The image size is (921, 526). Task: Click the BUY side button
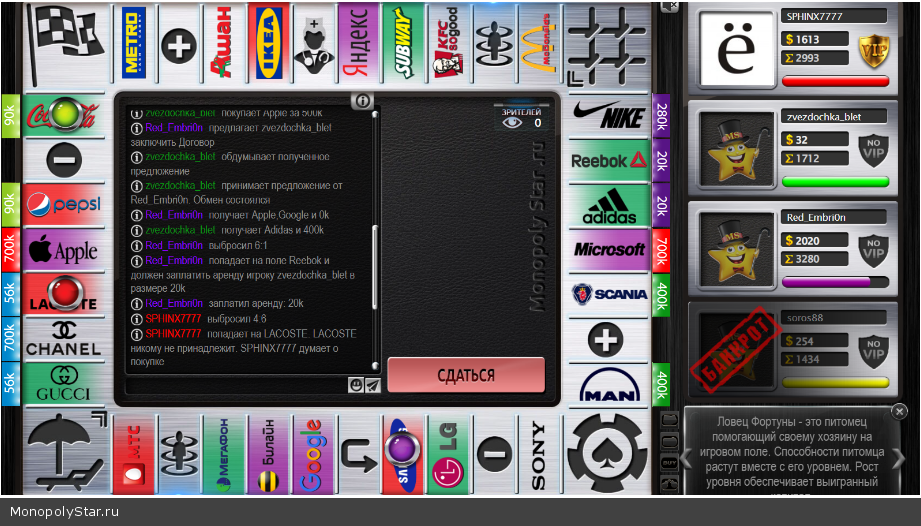click(x=670, y=463)
